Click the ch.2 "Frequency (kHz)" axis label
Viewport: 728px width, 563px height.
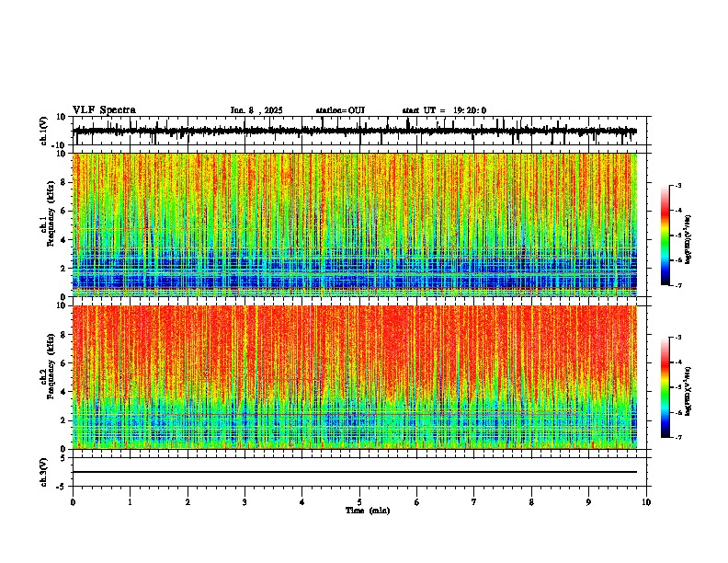click(51, 366)
